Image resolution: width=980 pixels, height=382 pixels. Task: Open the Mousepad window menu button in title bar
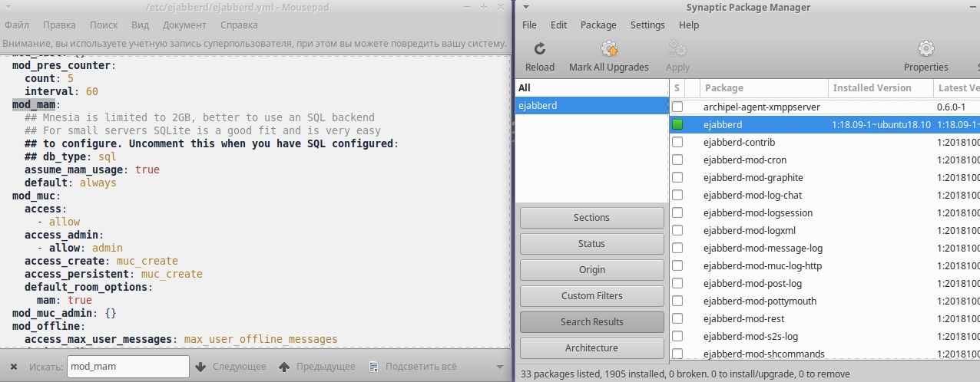[x=9, y=7]
